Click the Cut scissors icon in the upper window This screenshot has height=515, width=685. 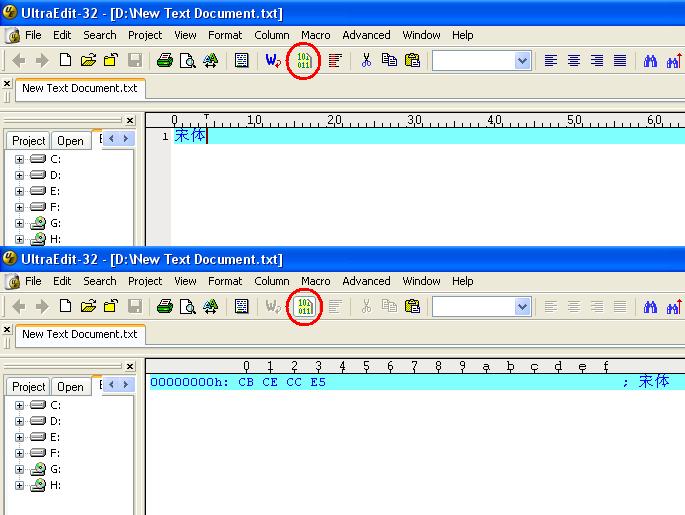[366, 60]
